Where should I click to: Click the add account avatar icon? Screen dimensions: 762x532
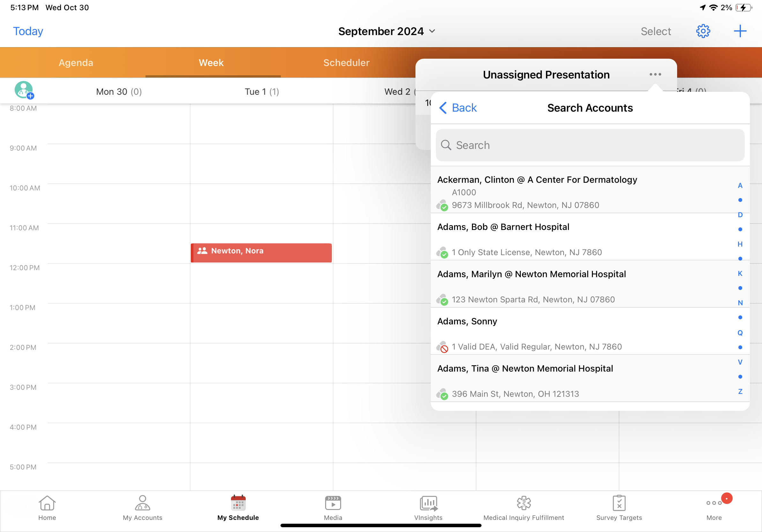24,90
